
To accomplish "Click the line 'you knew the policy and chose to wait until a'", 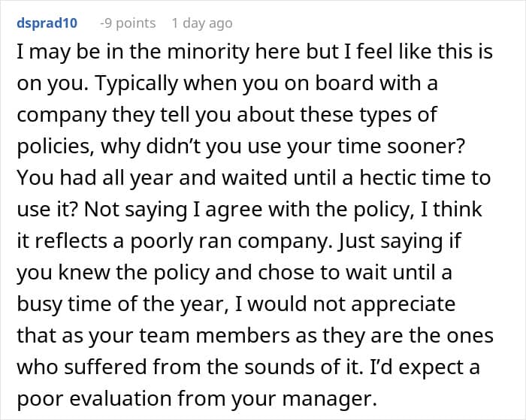I will point(234,273).
